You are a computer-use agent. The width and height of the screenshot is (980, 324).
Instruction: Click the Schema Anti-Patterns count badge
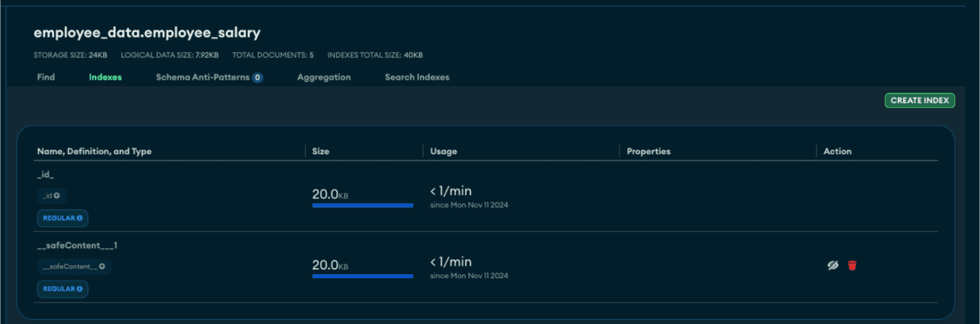257,78
